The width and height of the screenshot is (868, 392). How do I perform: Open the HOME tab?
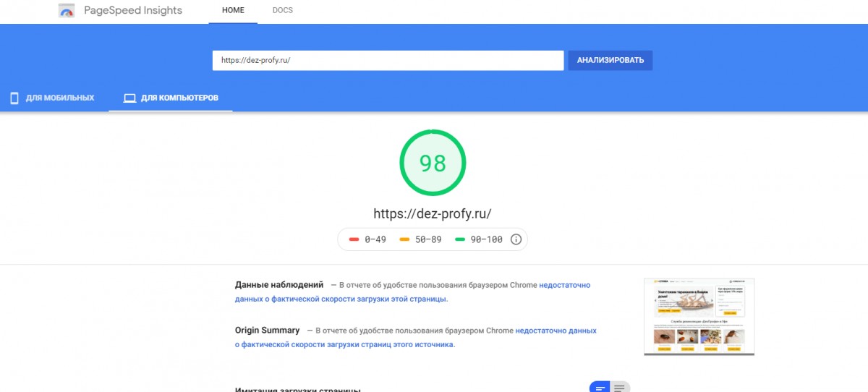coord(233,11)
